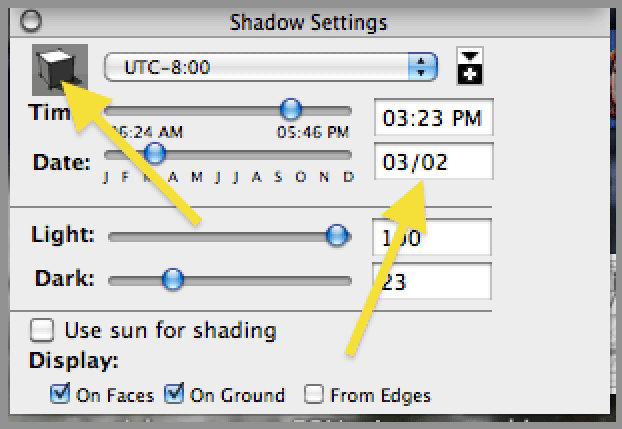Viewport: 622px width, 429px height.
Task: Click the Date slider handle
Action: (x=153, y=154)
